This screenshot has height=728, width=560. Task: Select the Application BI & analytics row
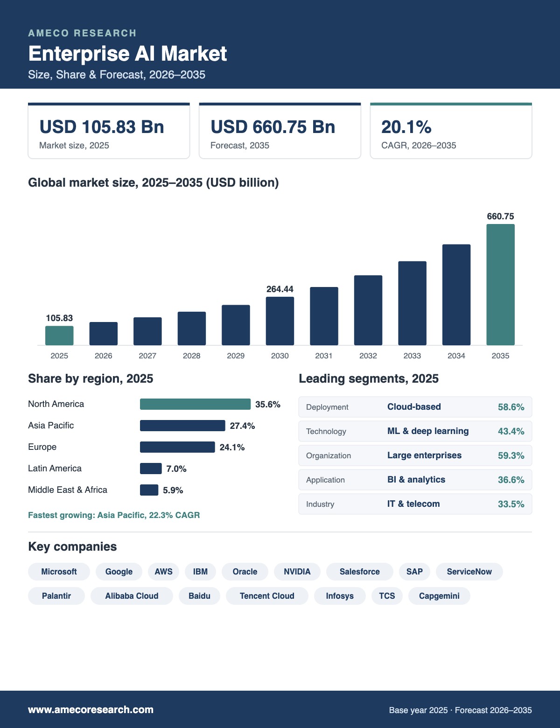[415, 480]
